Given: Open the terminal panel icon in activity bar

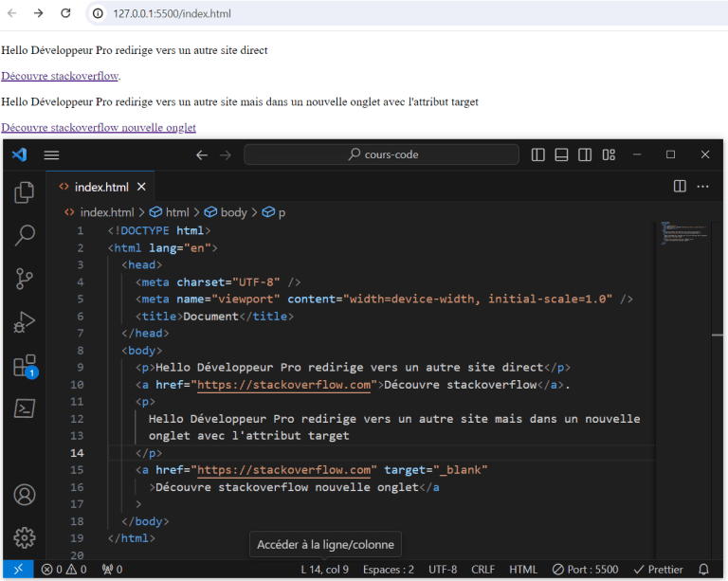Looking at the screenshot, I should [24, 409].
